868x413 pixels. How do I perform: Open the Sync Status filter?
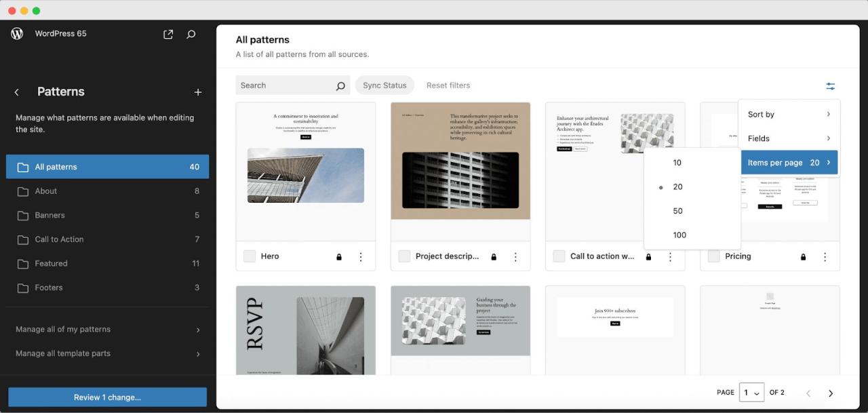click(384, 85)
